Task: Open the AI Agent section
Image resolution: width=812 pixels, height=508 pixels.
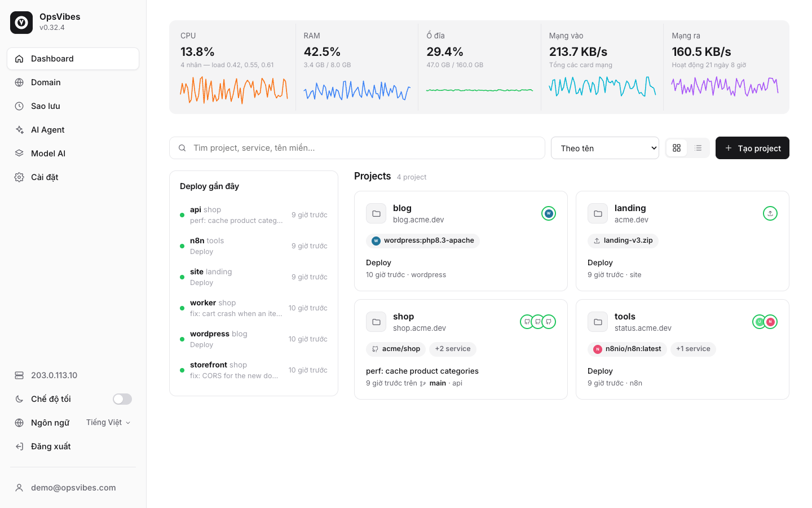Action: (x=73, y=130)
